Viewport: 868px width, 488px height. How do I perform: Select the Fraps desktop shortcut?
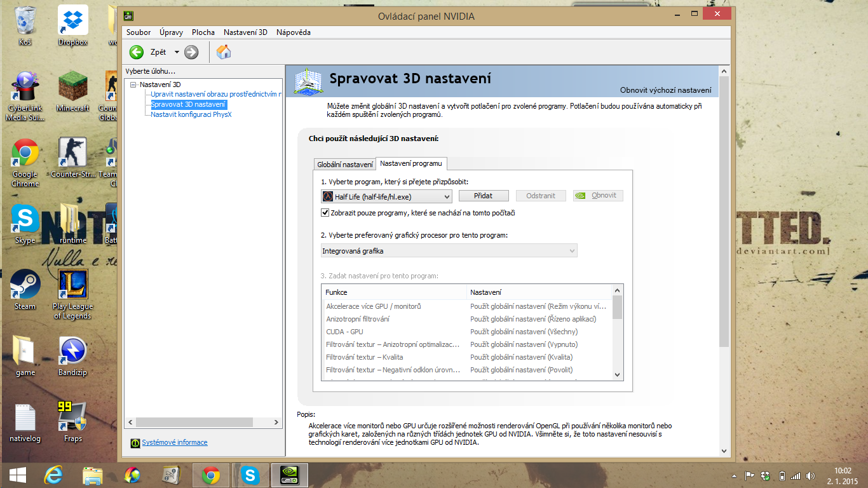73,423
